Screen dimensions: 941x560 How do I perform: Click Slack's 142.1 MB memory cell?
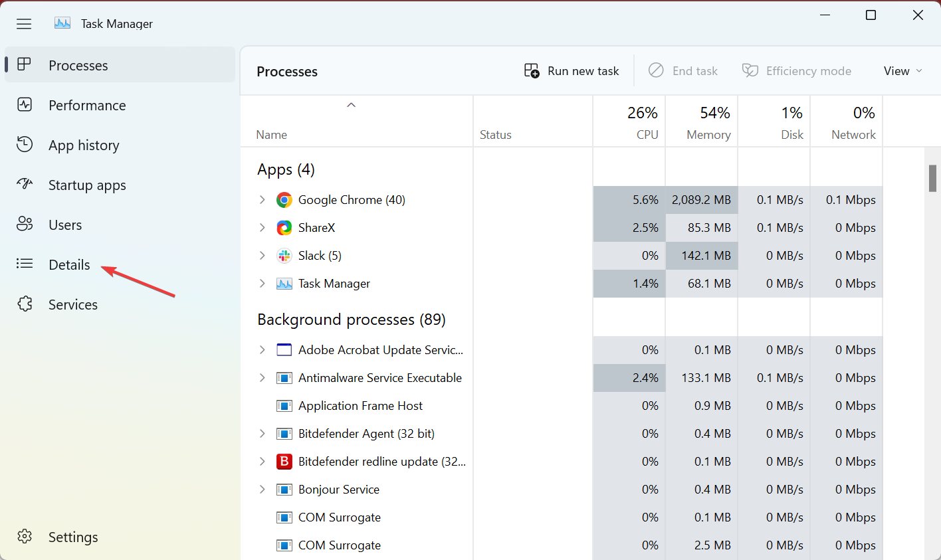pos(701,256)
